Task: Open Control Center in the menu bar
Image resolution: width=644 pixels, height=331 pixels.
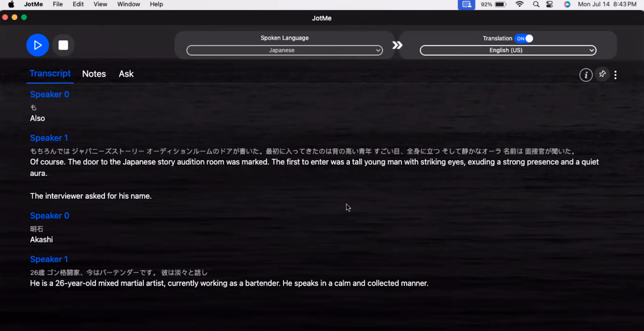Action: point(549,4)
